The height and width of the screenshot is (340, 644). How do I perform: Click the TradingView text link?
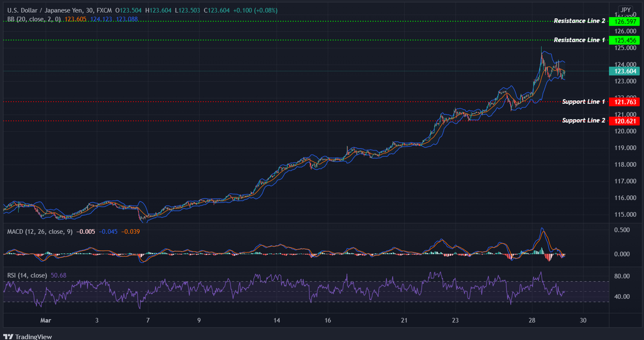tap(33, 336)
